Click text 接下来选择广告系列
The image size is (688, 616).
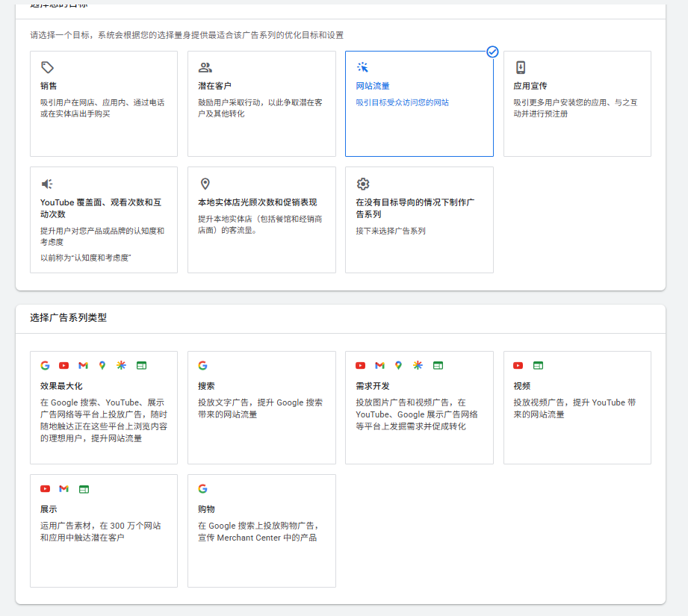click(391, 231)
